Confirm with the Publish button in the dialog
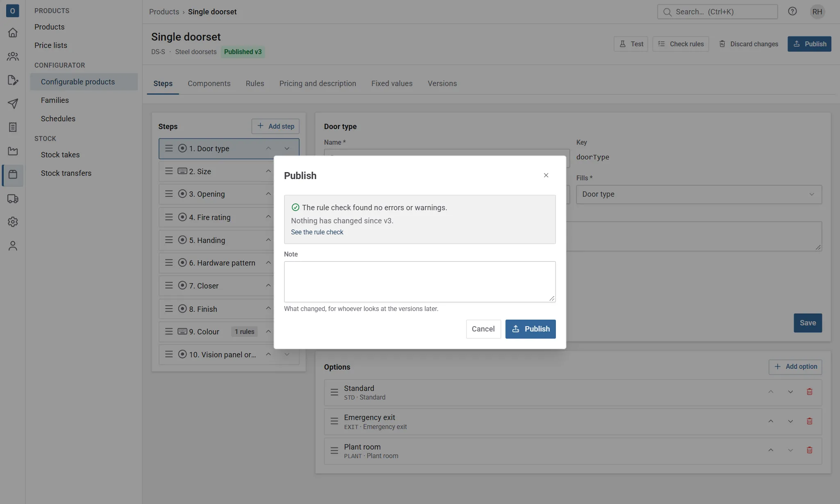 (530, 329)
